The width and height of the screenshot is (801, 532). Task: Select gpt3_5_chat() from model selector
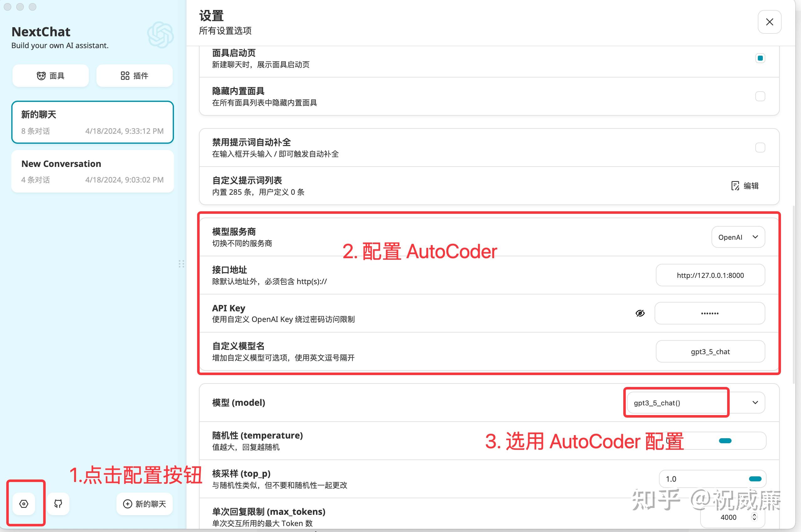676,403
